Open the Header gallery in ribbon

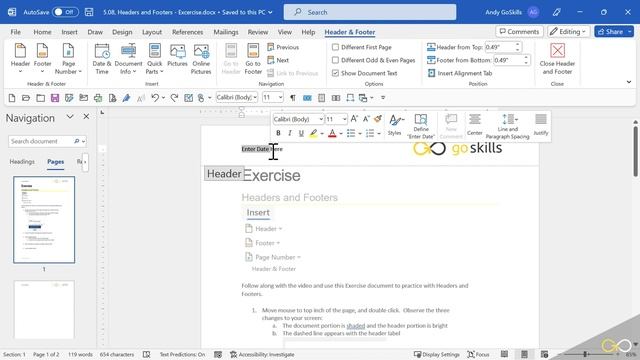[x=20, y=58]
